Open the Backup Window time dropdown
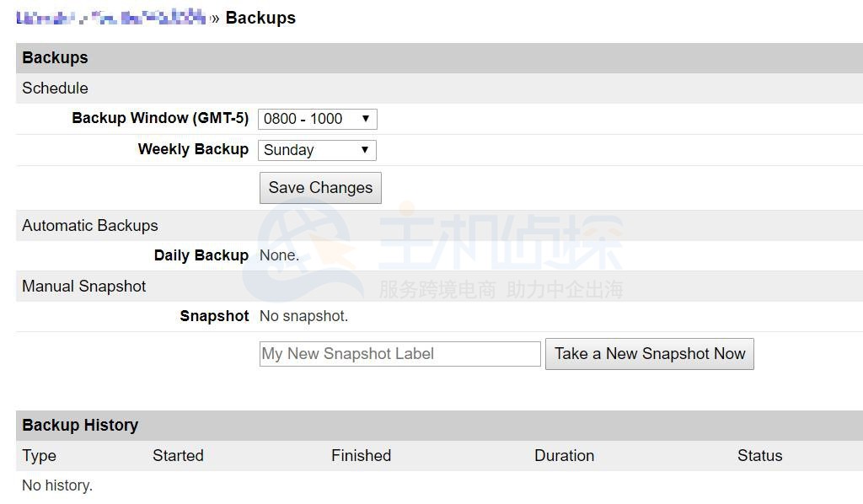This screenshot has height=504, width=863. coord(316,119)
